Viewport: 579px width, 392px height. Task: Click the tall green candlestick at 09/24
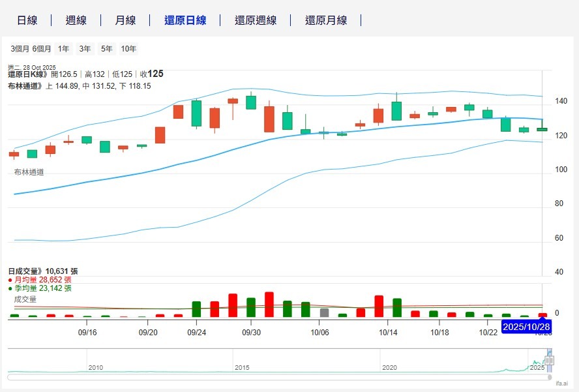point(196,113)
